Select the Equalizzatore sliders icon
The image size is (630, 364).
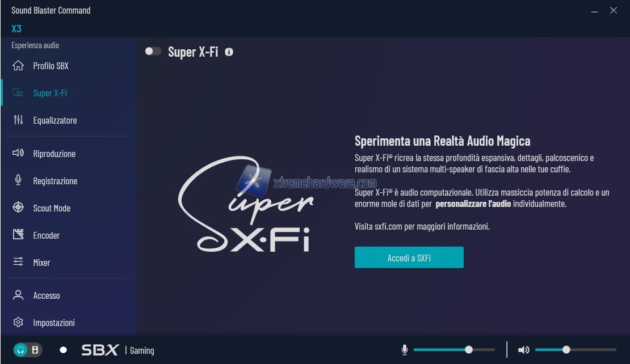[x=18, y=120]
